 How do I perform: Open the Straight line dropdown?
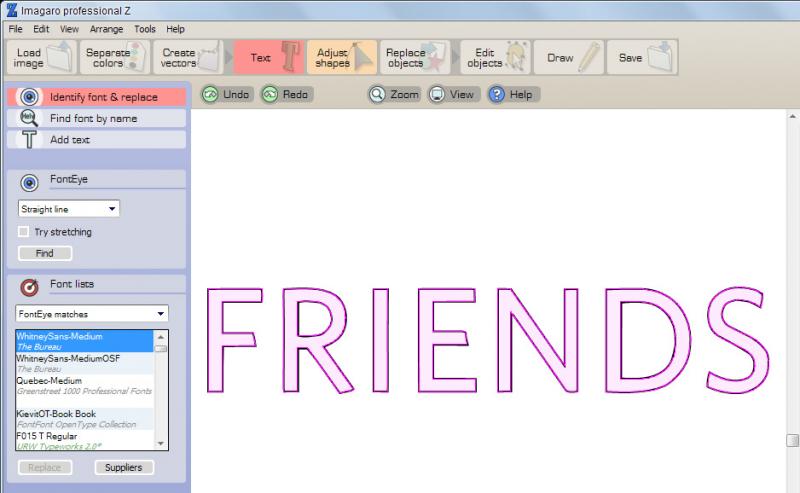[x=69, y=209]
